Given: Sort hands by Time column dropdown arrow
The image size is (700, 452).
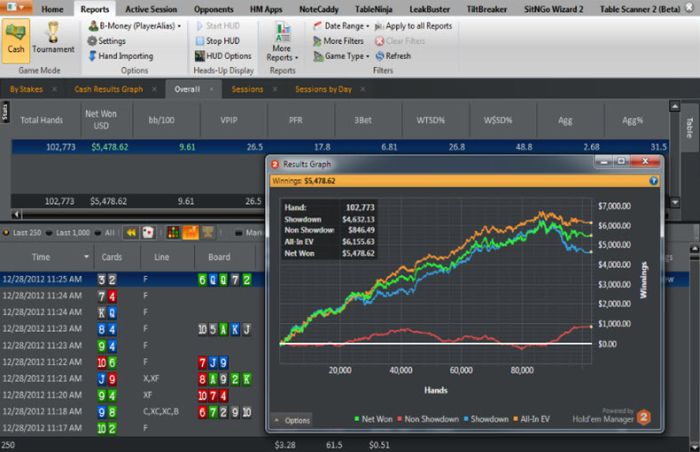Looking at the screenshot, I should (86, 257).
